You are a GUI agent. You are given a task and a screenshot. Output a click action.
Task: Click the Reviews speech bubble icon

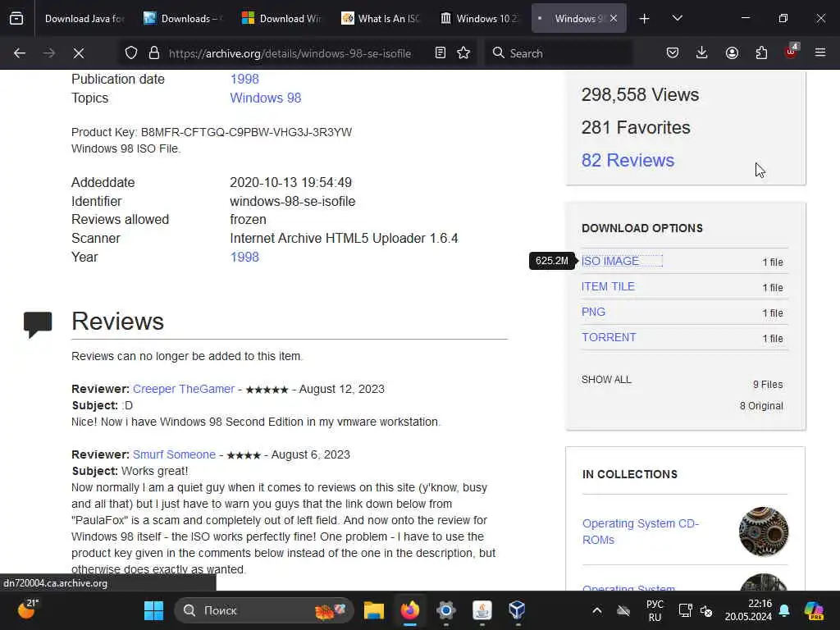[x=38, y=324]
